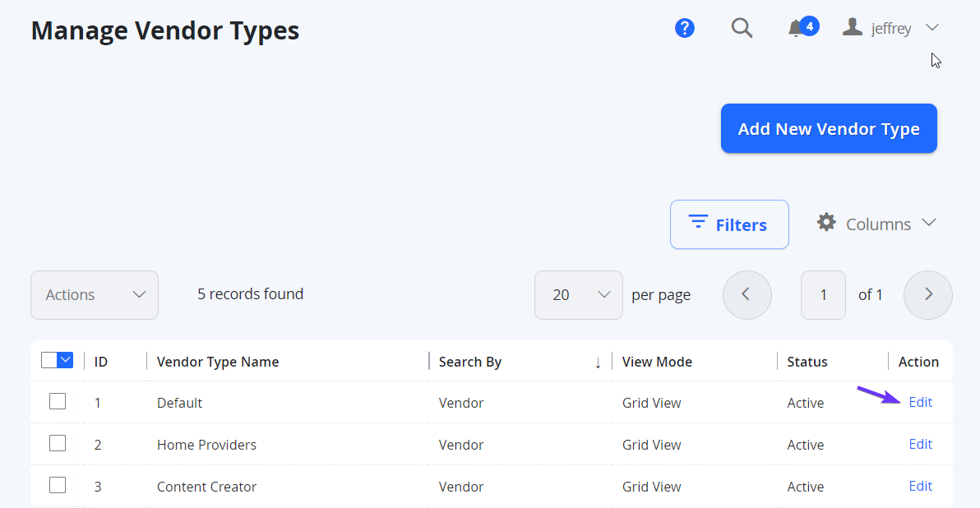Open the help question mark icon
Screen dimensions: 980x508
coord(684,28)
